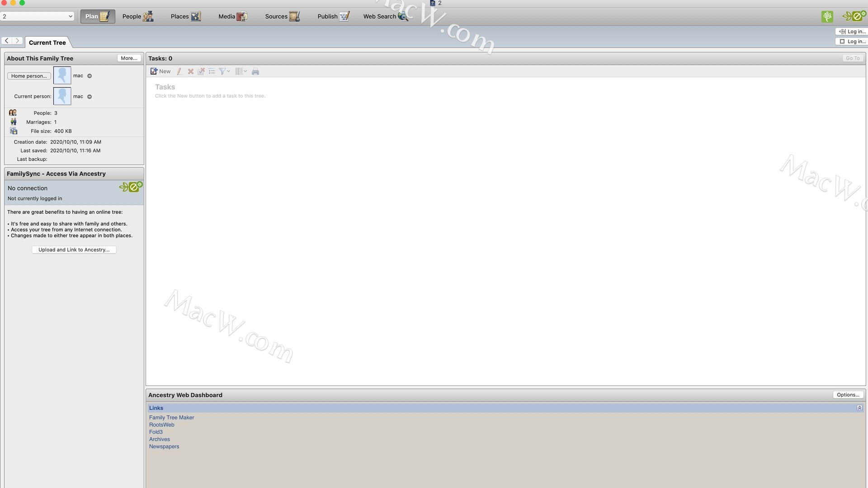Switch to the People workspace
The height and width of the screenshot is (488, 868).
[137, 16]
